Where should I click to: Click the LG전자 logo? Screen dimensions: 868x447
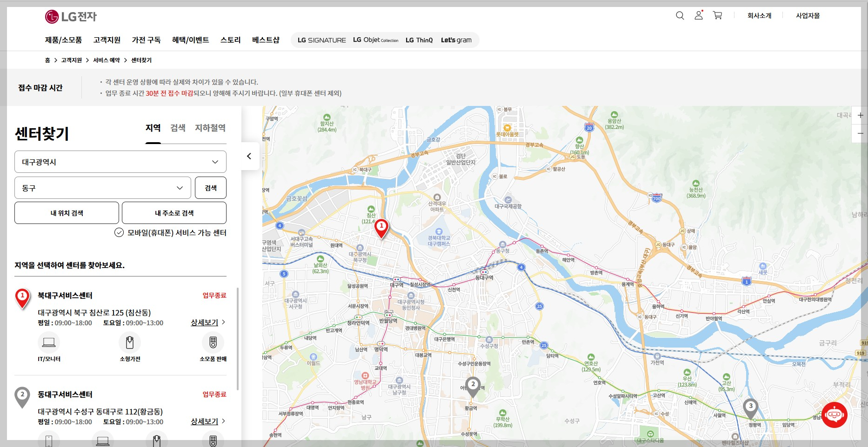tap(71, 17)
